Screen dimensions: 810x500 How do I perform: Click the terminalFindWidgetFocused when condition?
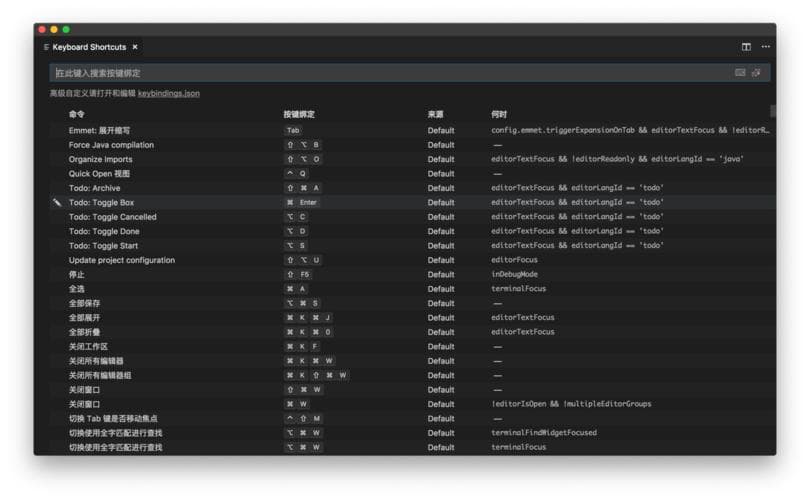coord(544,432)
